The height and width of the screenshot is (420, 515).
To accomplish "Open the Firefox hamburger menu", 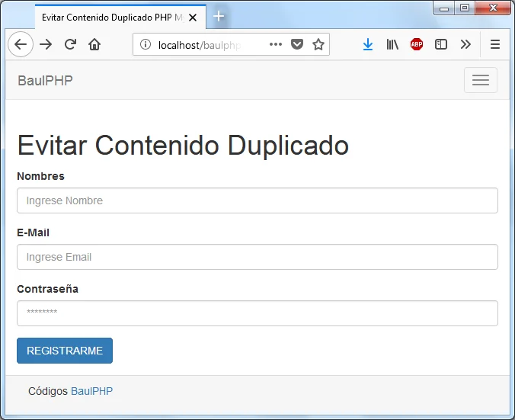I will (495, 44).
